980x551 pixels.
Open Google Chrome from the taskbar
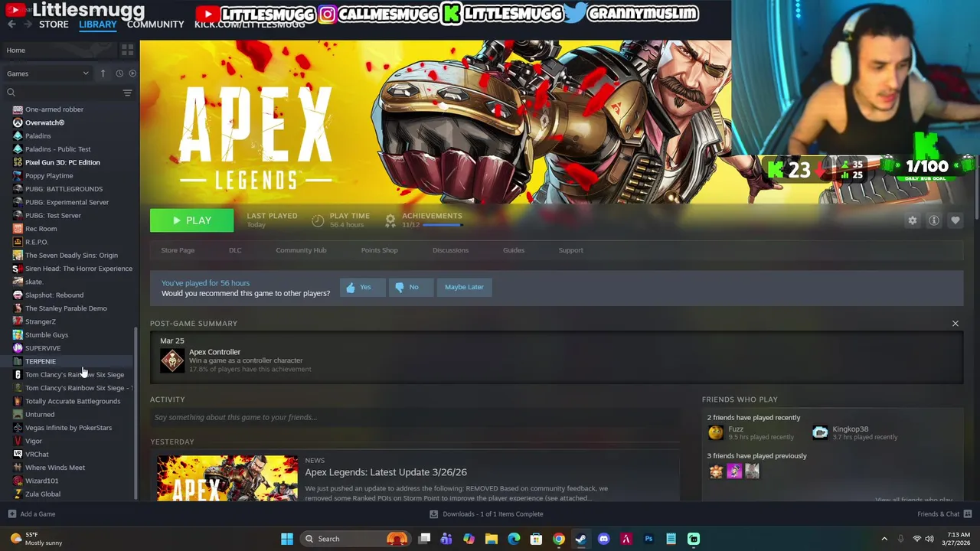coord(559,539)
